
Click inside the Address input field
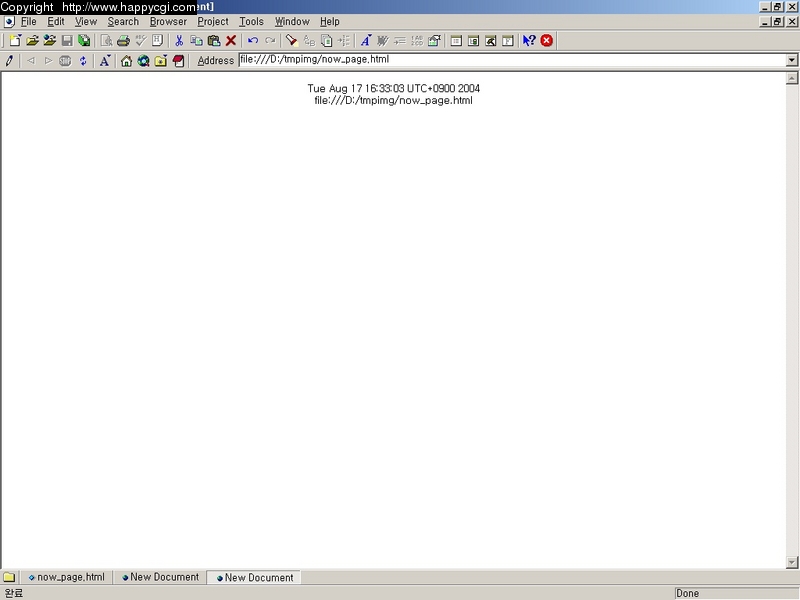512,60
